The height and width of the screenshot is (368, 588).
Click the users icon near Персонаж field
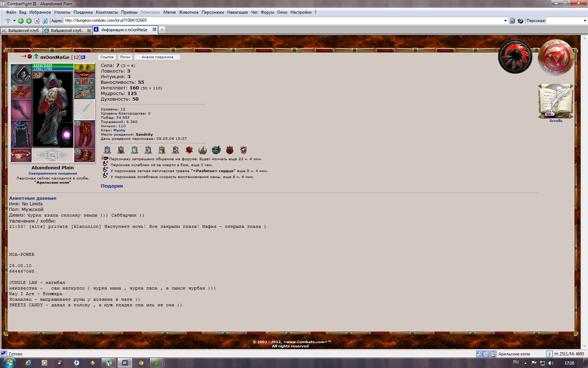tap(520, 21)
